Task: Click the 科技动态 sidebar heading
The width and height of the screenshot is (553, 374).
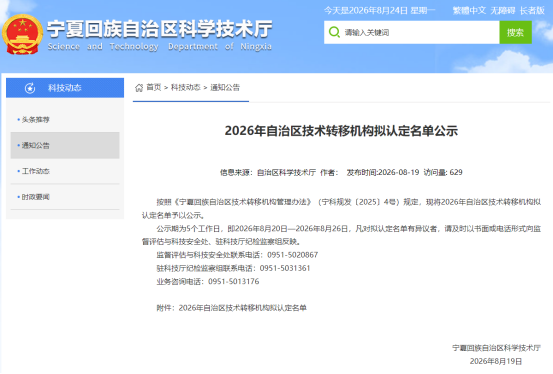Action: [x=65, y=88]
